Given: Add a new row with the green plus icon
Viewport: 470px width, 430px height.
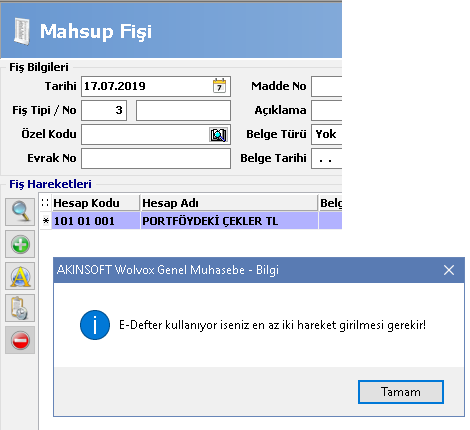Looking at the screenshot, I should [x=20, y=244].
